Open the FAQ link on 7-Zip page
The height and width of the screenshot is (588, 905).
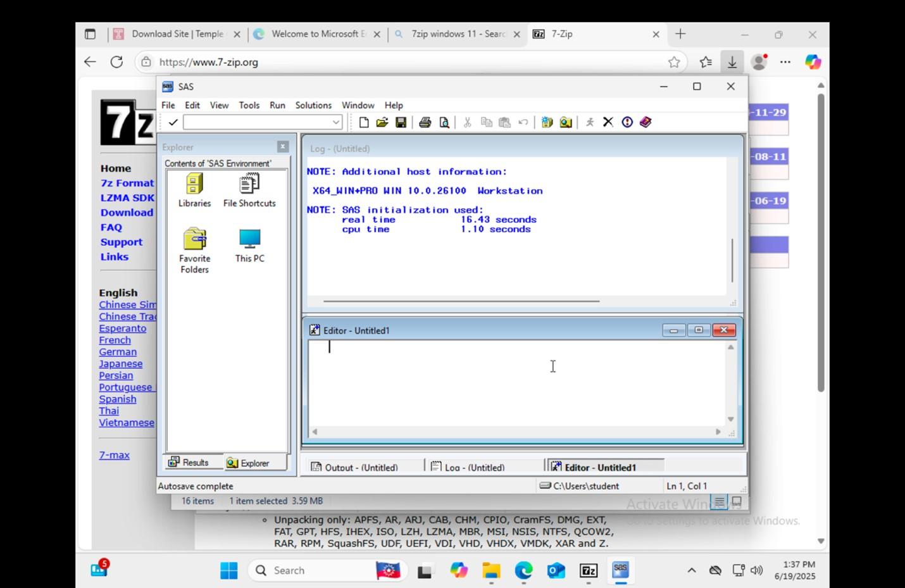tap(111, 227)
